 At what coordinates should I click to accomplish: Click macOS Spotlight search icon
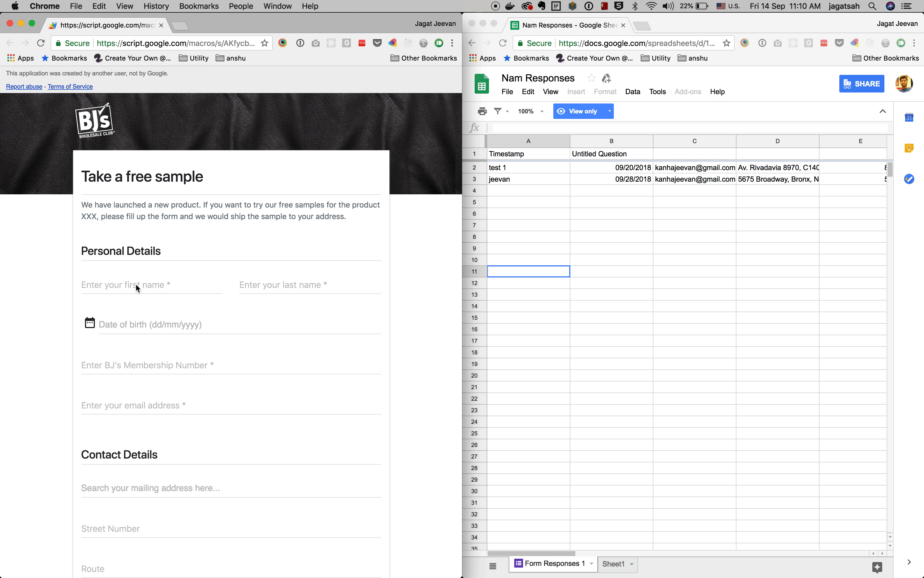point(872,6)
